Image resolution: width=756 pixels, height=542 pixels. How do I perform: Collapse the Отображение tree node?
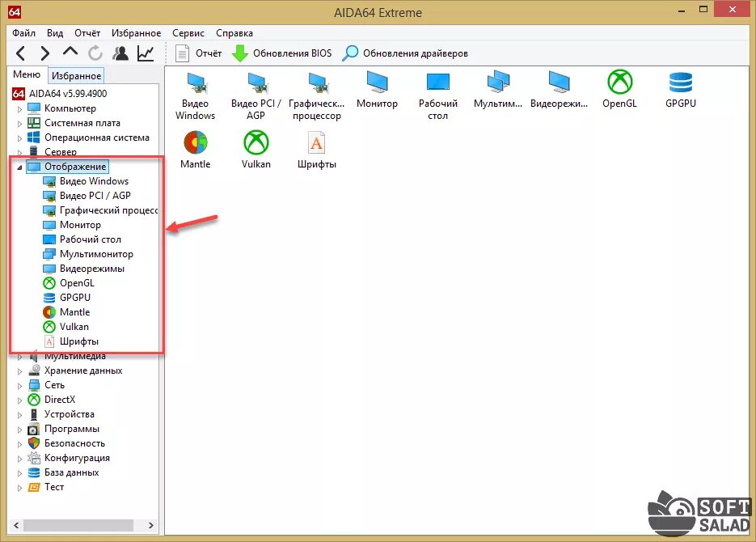point(19,167)
